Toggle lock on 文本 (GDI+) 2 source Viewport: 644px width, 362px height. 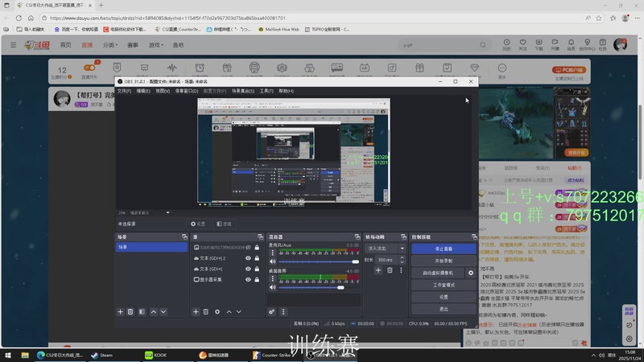coord(257,258)
